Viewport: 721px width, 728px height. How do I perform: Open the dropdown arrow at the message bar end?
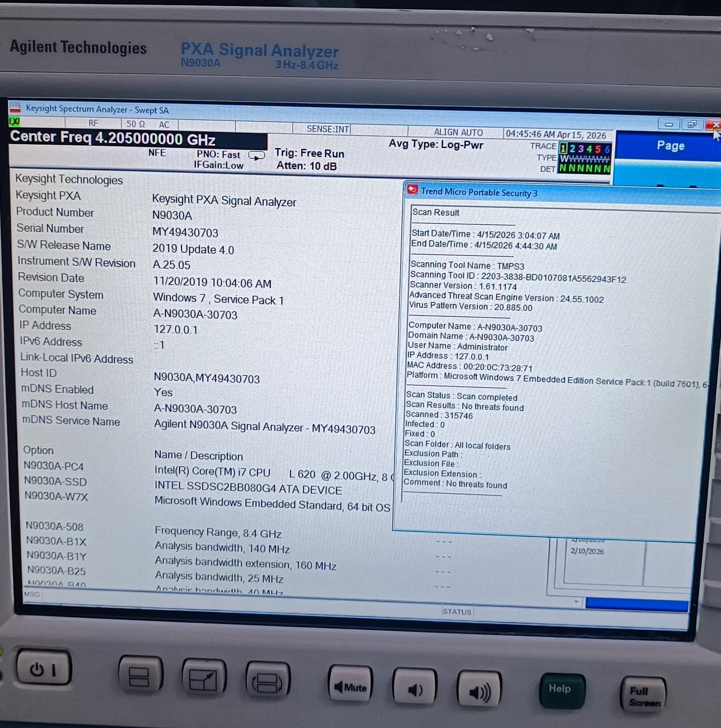576,601
